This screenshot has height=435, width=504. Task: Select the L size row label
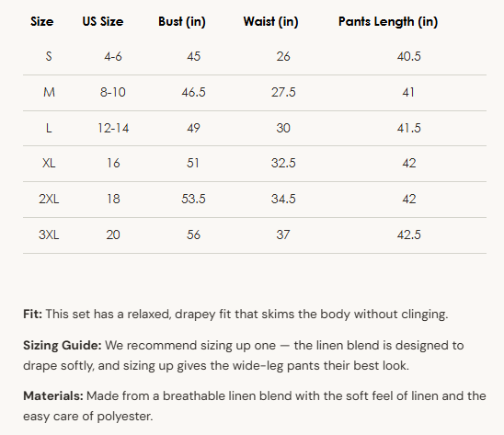tap(49, 128)
